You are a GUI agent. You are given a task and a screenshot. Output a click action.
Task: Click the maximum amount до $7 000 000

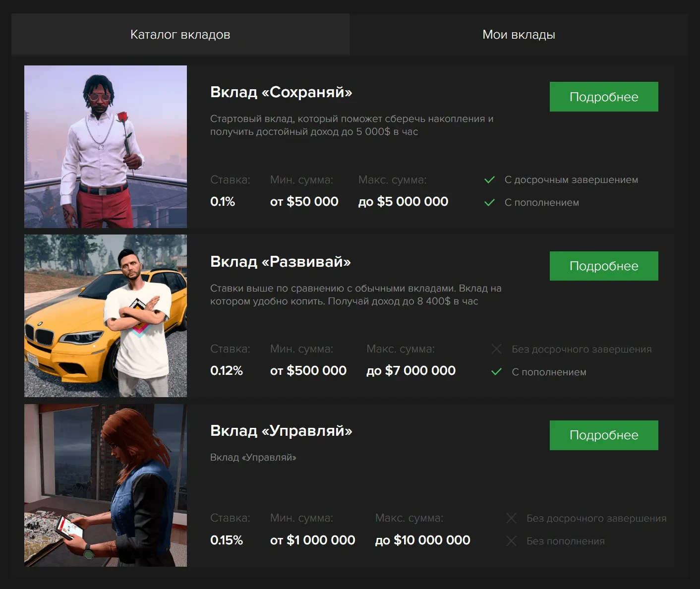[x=411, y=371]
